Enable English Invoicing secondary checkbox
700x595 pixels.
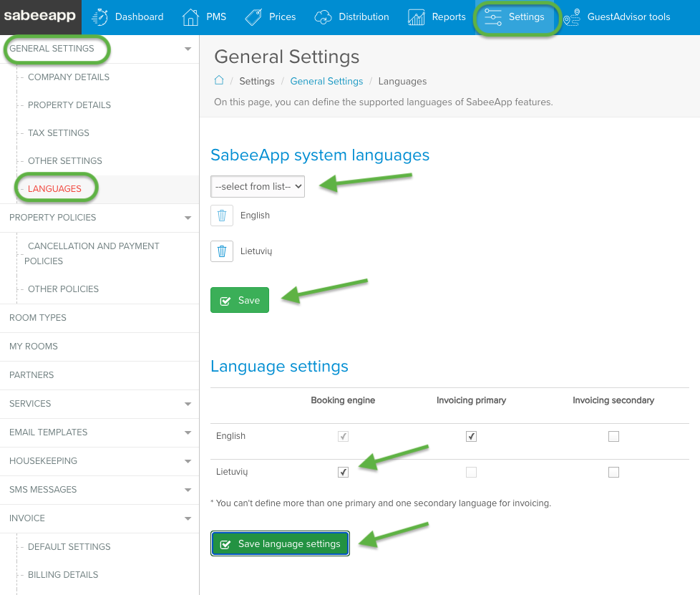coord(613,436)
